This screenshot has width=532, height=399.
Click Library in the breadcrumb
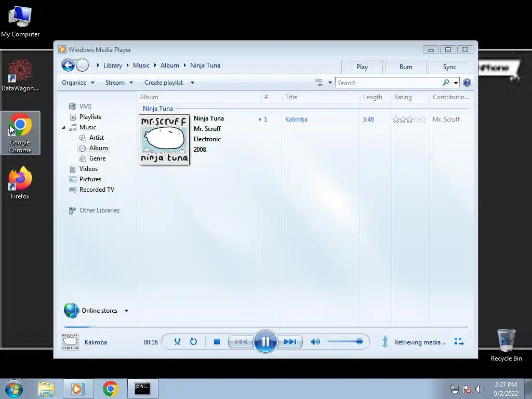pyautogui.click(x=113, y=65)
